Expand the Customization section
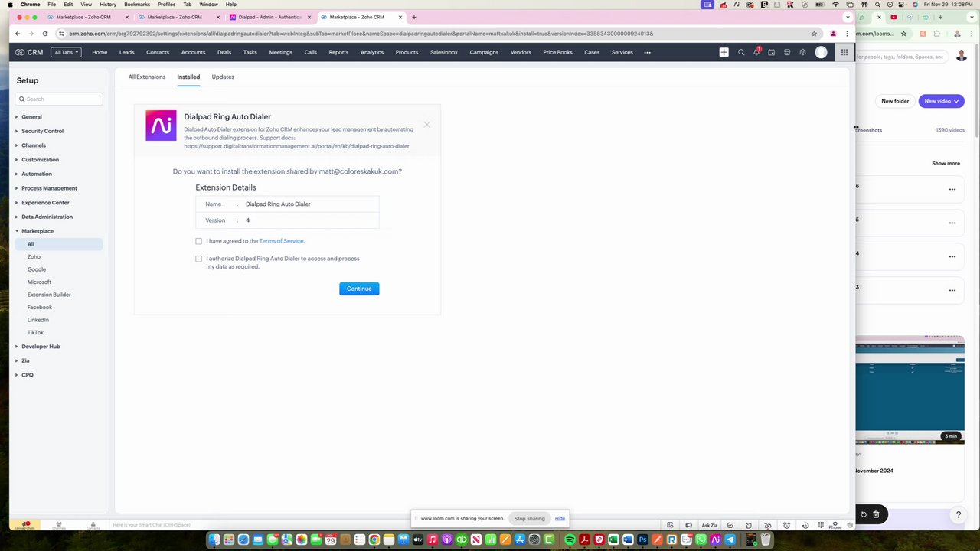980x551 pixels. [40, 160]
